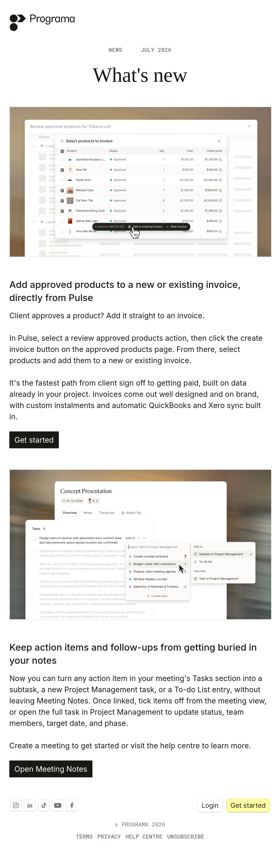The height and width of the screenshot is (868, 280).
Task: Click Search Task in Project Management field
Action: click(x=157, y=547)
